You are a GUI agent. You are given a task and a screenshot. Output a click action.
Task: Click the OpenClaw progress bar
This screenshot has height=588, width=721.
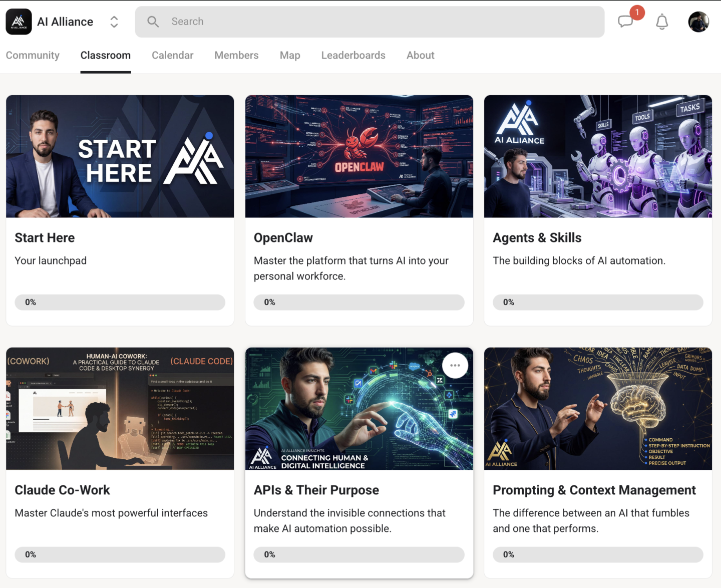[x=359, y=302]
